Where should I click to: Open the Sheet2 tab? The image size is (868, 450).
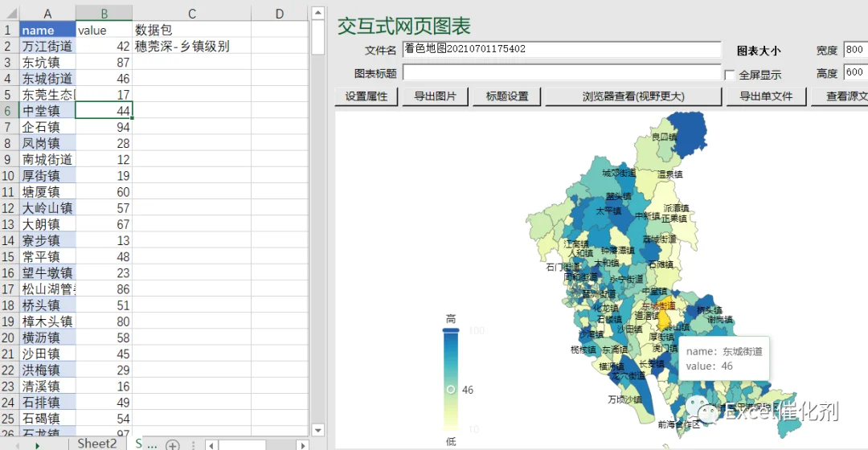point(97,444)
